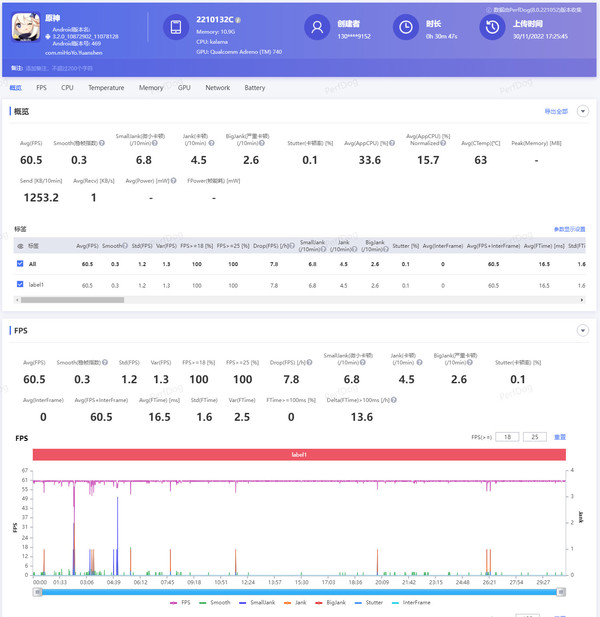Click overview Avg(CTemp) value 63
This screenshot has height=617, width=600.
coord(480,160)
